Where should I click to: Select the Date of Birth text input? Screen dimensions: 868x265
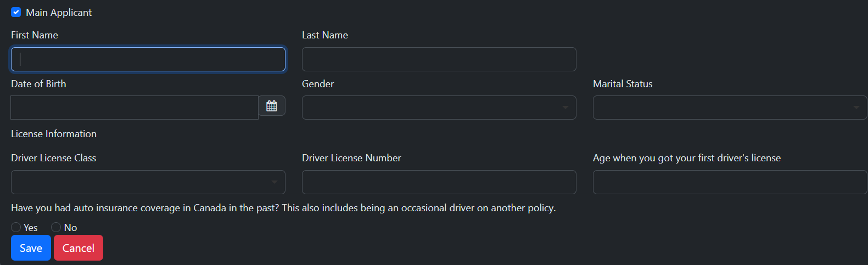(135, 108)
